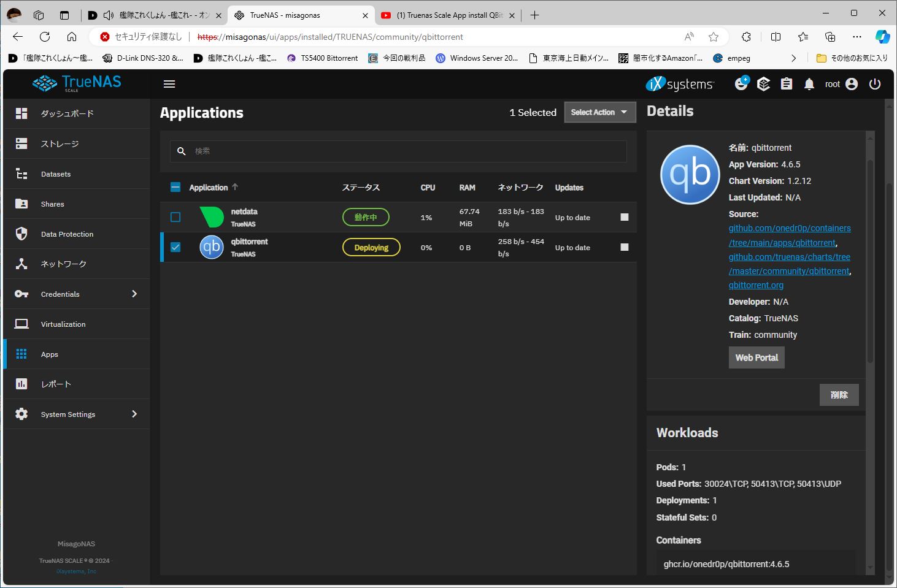Click the Read aloud icon in the address bar

click(689, 37)
